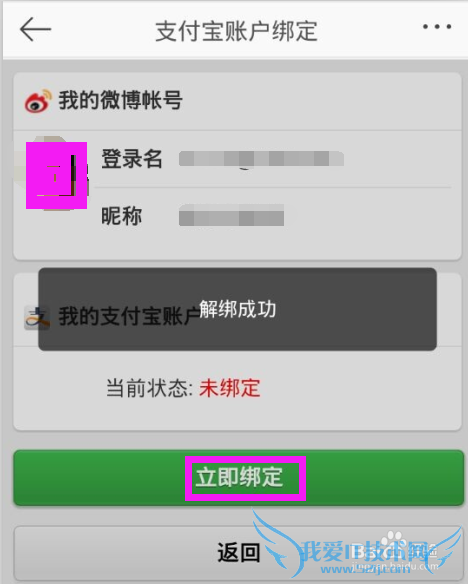Click the 我的微博帐号 section header
This screenshot has height=584, width=468.
[x=120, y=101]
